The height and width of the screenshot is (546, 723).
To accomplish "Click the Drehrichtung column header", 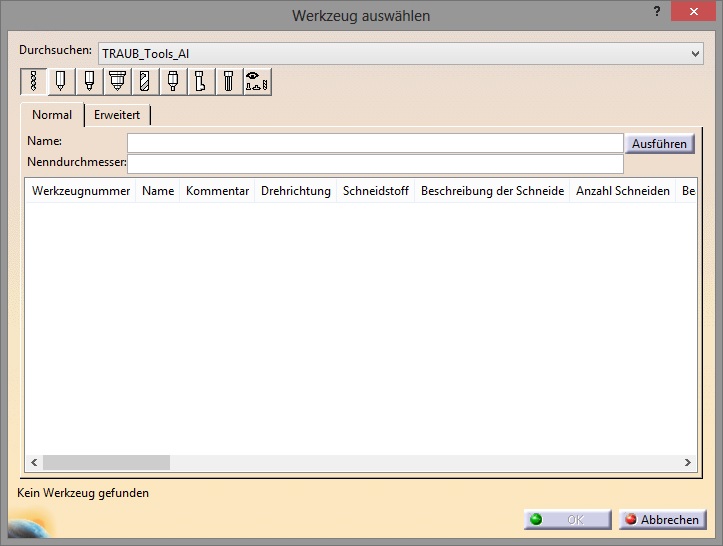I will tap(296, 191).
